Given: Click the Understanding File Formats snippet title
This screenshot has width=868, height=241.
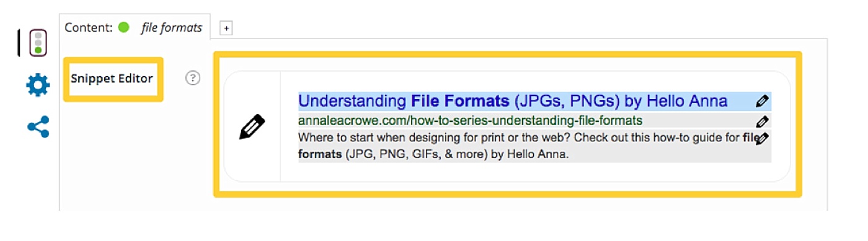Looking at the screenshot, I should [x=513, y=101].
